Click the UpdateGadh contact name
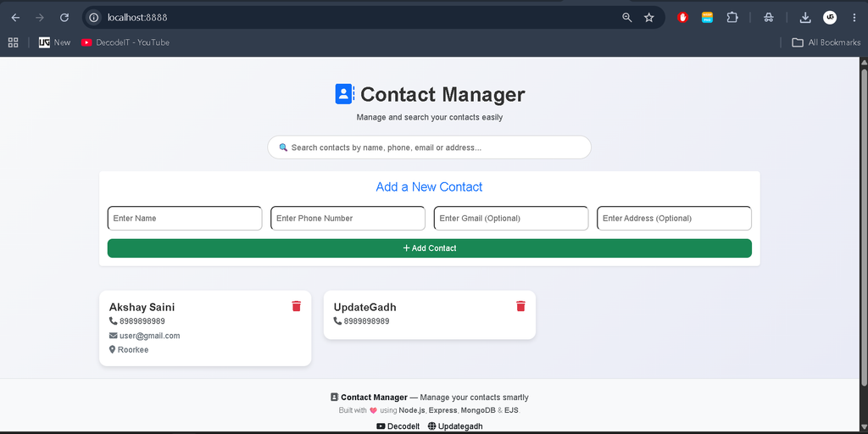 tap(364, 307)
